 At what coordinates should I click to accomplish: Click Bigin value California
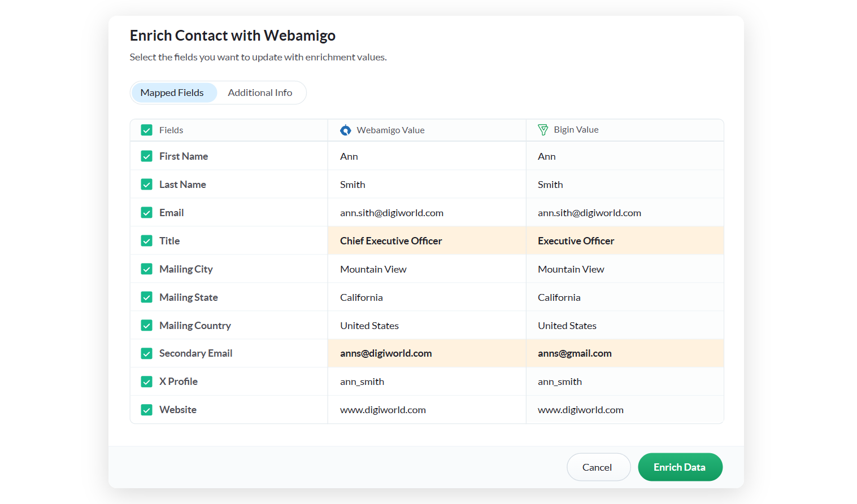[559, 297]
